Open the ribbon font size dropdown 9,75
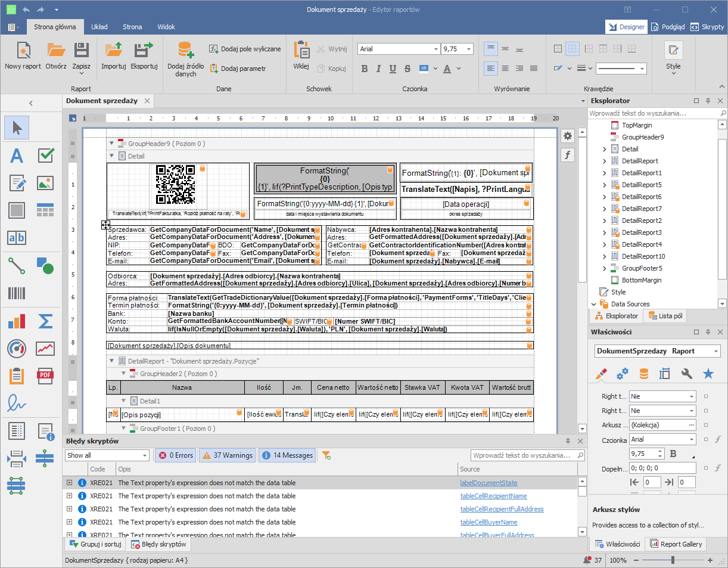 click(x=468, y=49)
